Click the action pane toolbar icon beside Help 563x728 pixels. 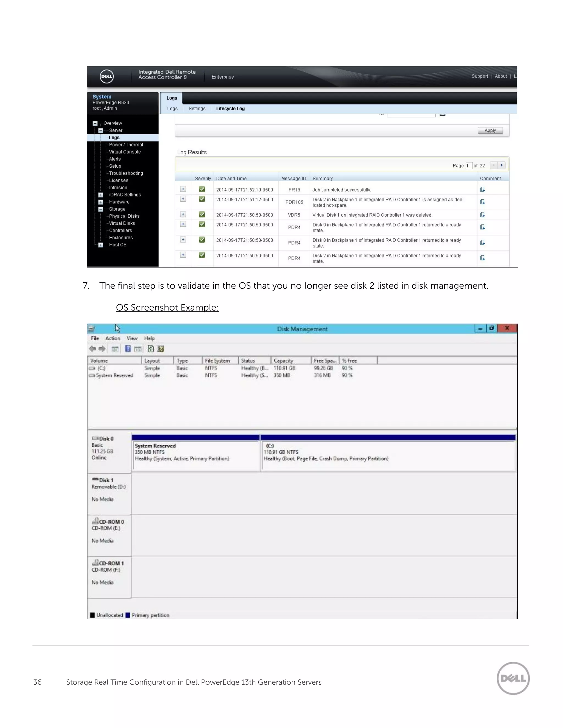click(x=138, y=349)
